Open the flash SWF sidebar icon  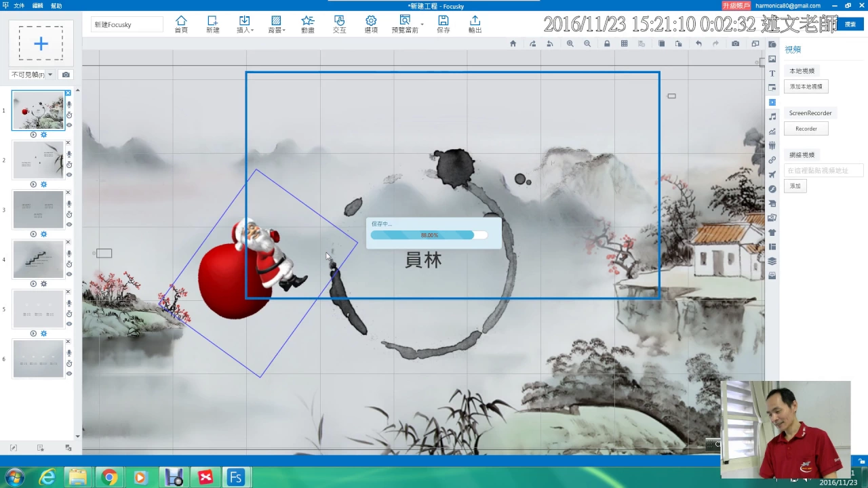pos(772,189)
